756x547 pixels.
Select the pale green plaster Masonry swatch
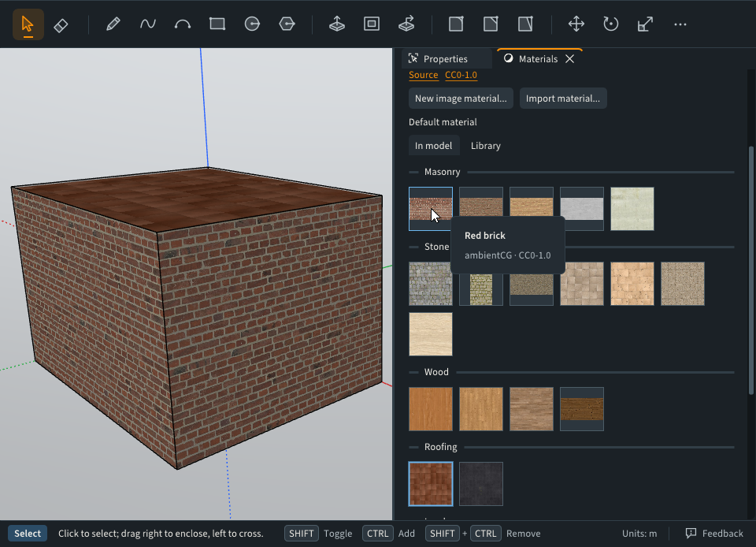pos(632,209)
